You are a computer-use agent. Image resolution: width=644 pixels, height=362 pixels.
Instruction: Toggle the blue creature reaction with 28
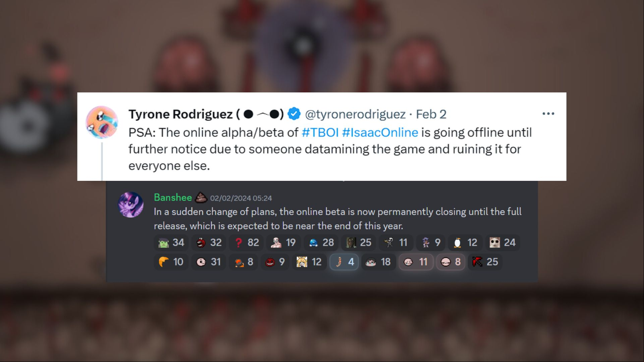tap(321, 242)
